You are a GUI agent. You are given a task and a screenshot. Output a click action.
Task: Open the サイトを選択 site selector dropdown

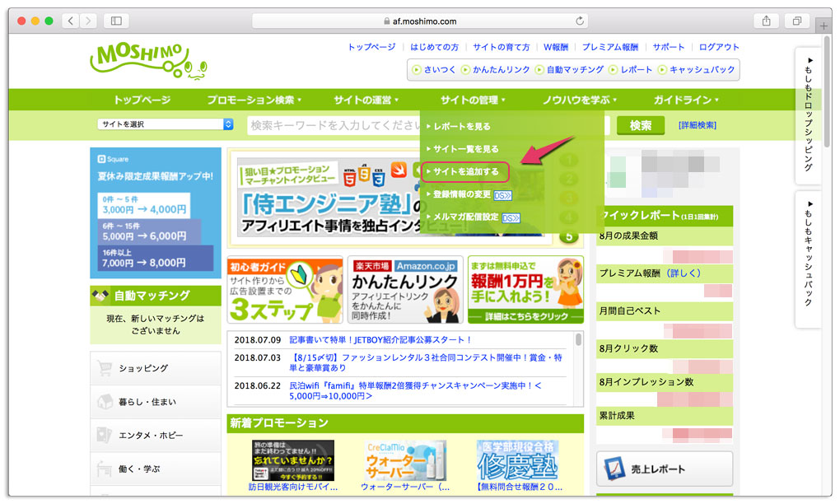point(163,122)
